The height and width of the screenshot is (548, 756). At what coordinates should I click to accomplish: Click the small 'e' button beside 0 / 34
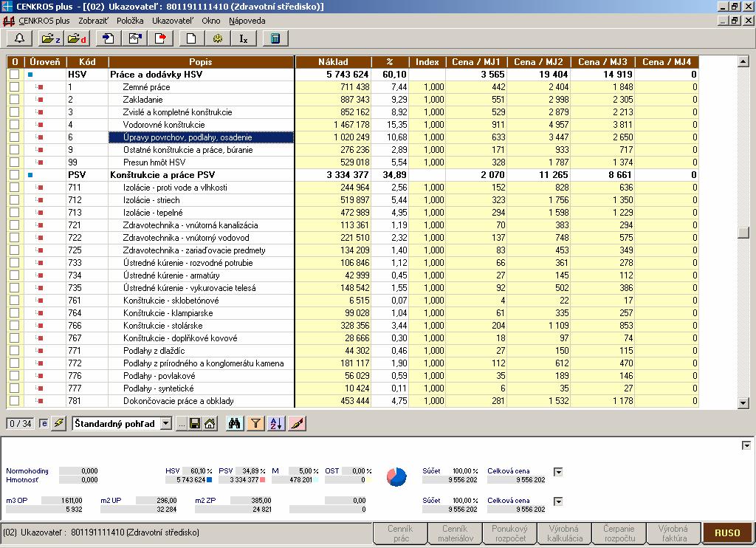[x=44, y=423]
